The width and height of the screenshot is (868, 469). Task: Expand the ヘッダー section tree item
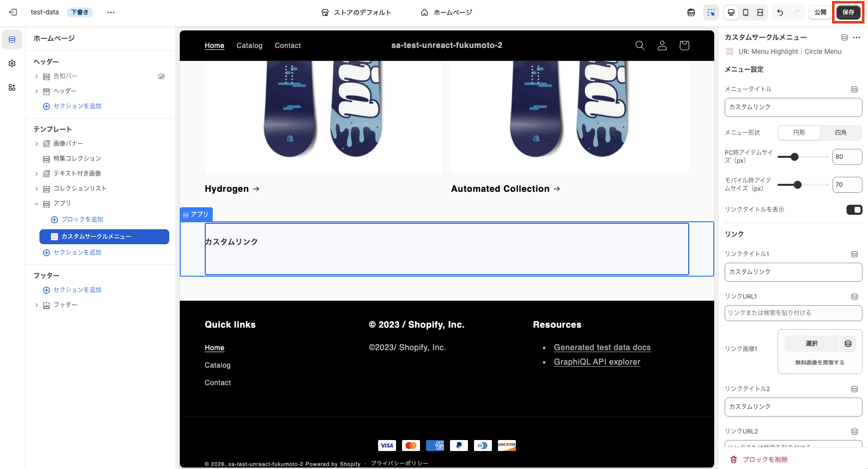tap(36, 91)
